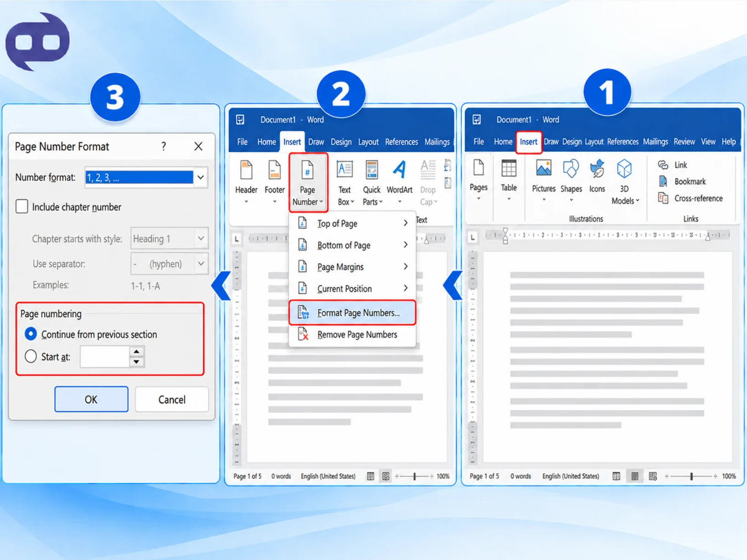Open Review tab in right Word window

[x=684, y=142]
